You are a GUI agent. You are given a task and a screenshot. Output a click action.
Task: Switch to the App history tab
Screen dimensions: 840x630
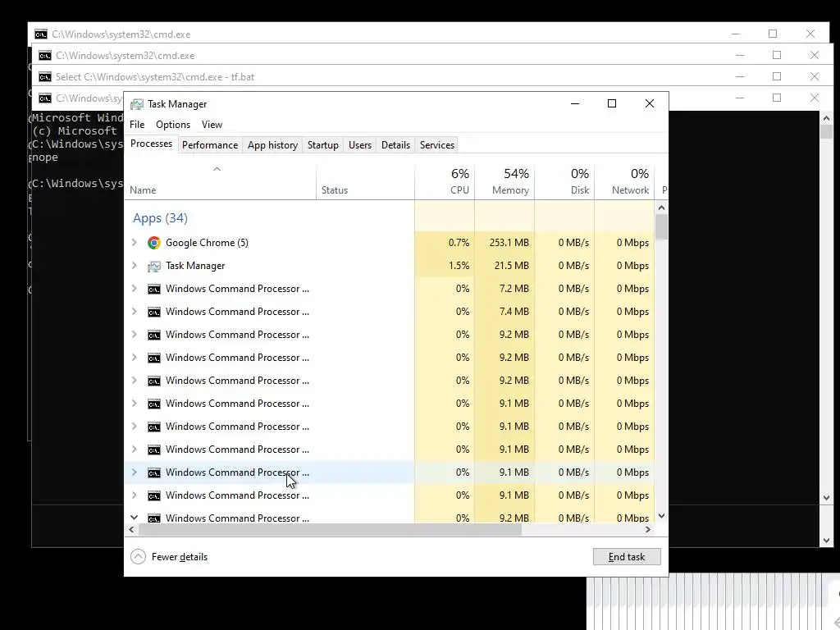pos(272,145)
